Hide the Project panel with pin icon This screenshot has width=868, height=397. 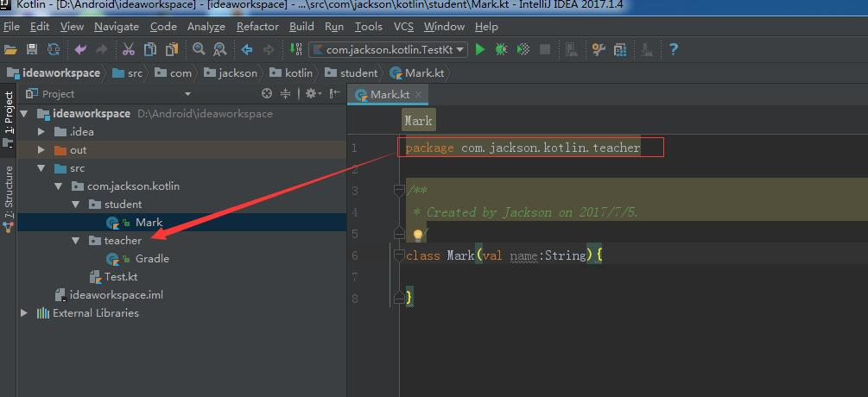(334, 94)
